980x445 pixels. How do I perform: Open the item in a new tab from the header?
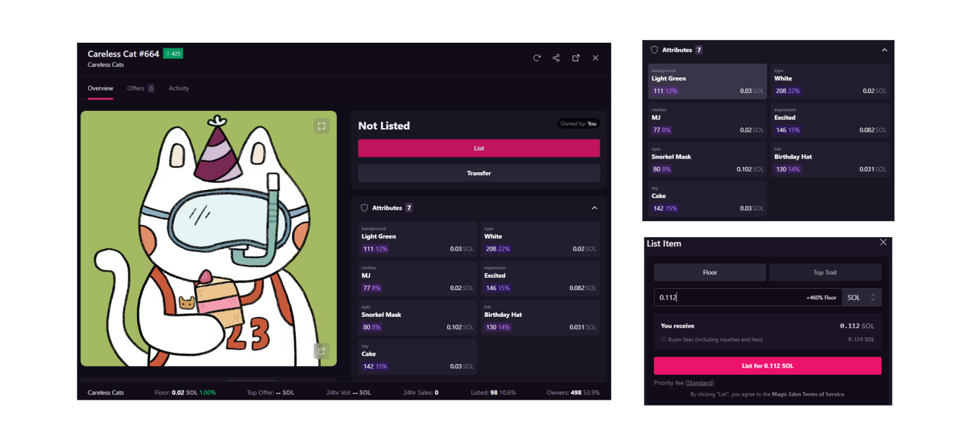(576, 58)
